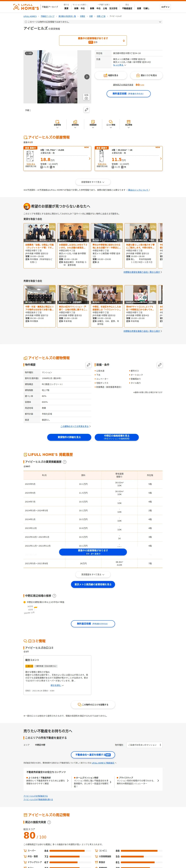This screenshot has height=868, width=186.
Task: Click the info icon in ad notice bar
Action: coord(26,22)
